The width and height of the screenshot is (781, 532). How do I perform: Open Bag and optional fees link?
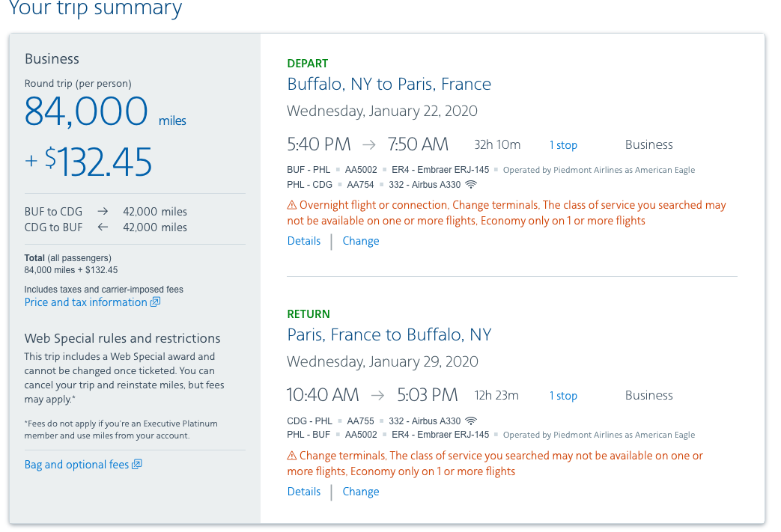[76, 465]
